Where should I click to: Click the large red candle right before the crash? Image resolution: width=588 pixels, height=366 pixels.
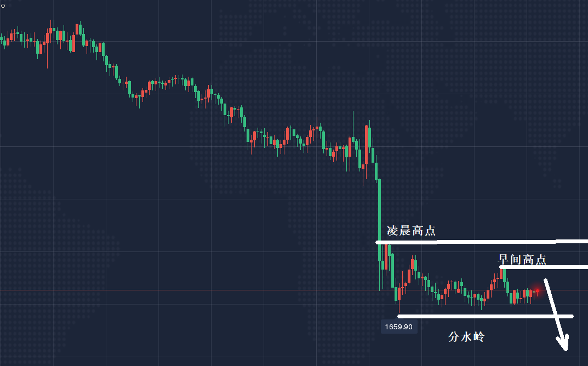click(366, 145)
